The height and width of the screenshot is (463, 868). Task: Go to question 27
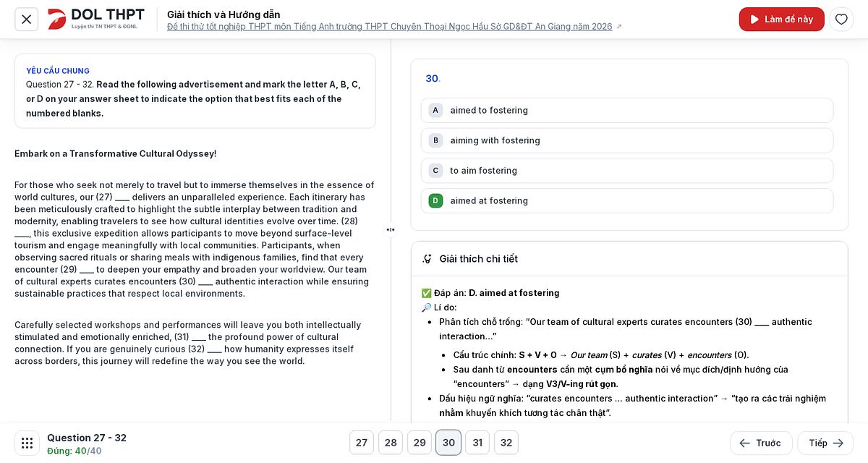coord(362,443)
